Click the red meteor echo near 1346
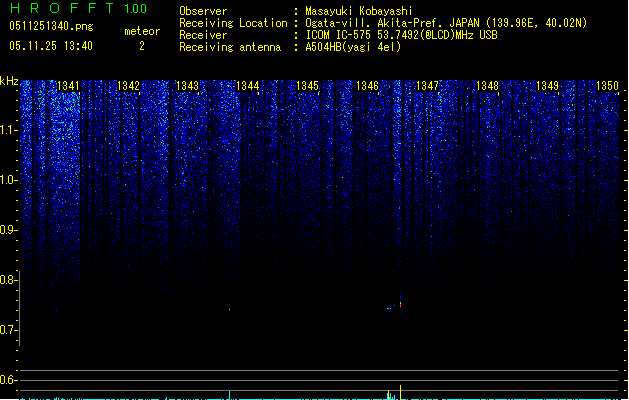 (400, 304)
